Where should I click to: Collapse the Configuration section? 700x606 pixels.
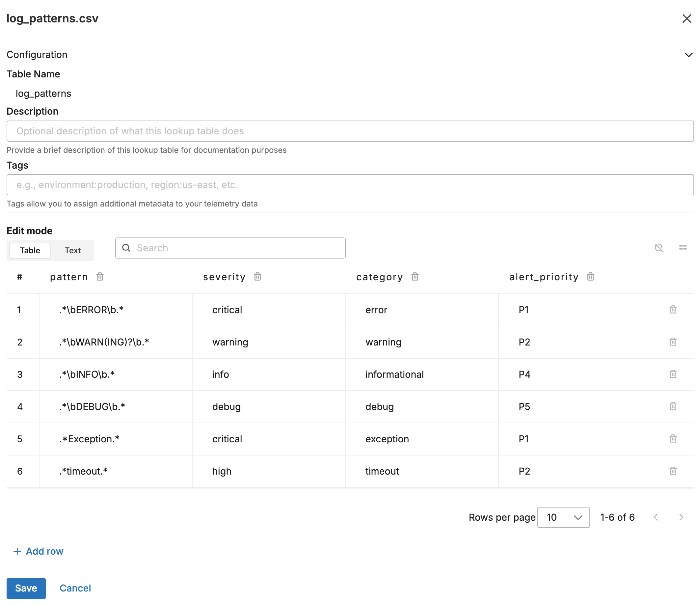coord(688,54)
